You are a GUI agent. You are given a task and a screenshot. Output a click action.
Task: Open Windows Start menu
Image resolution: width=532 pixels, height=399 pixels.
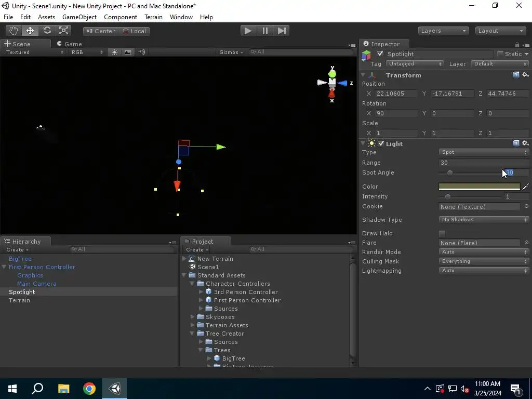click(12, 389)
